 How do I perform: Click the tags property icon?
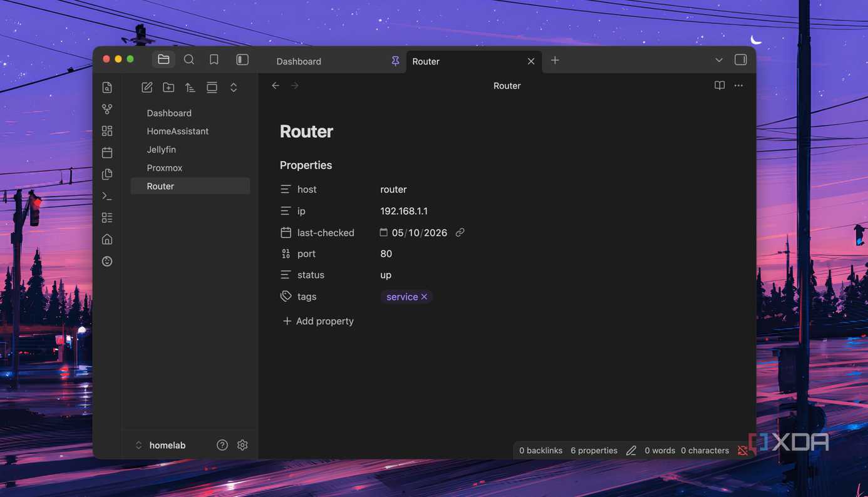point(286,296)
